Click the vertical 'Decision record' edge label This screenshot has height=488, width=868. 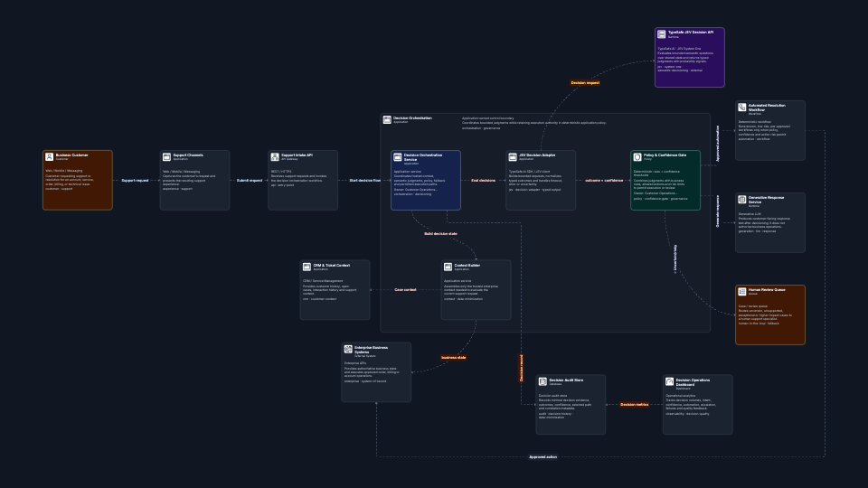(x=521, y=368)
